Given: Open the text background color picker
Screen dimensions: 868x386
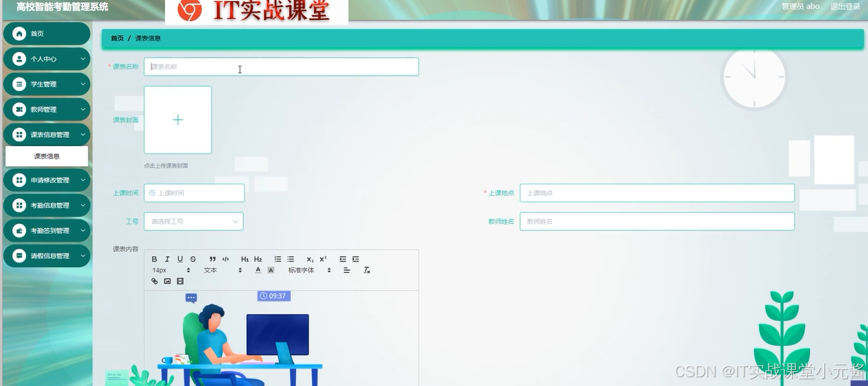Looking at the screenshot, I should point(271,270).
